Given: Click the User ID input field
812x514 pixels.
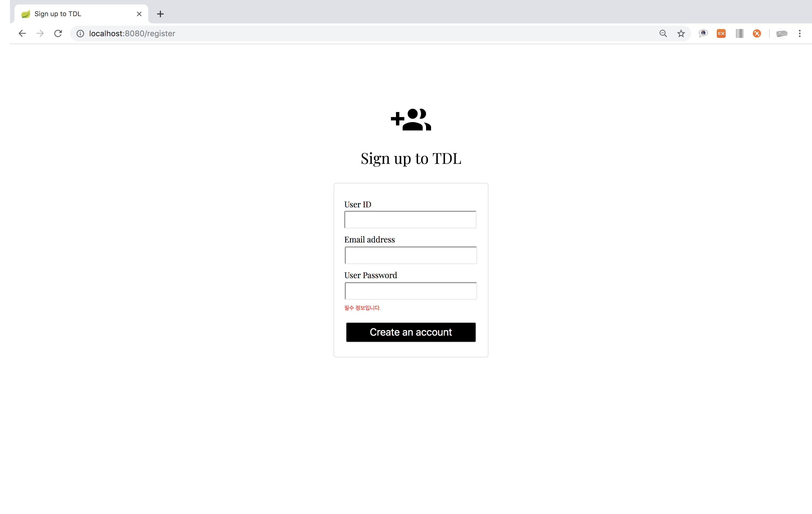Looking at the screenshot, I should (410, 219).
